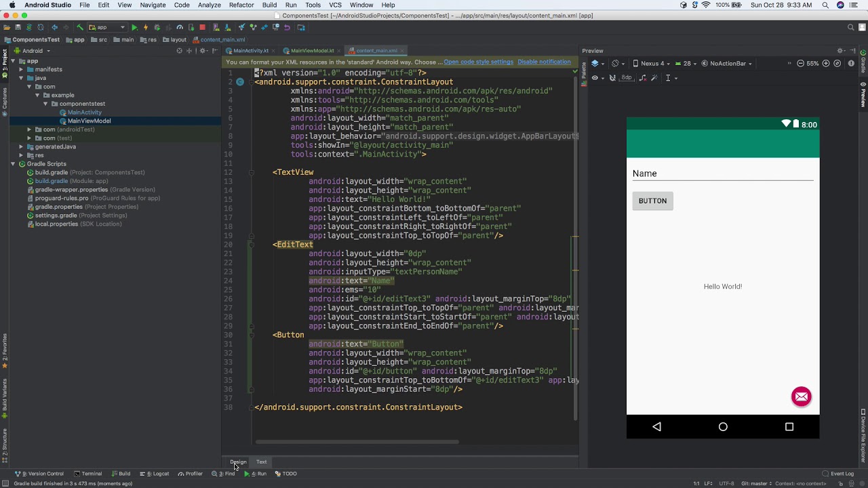Select build.gradle (Module: app) file

[71, 181]
